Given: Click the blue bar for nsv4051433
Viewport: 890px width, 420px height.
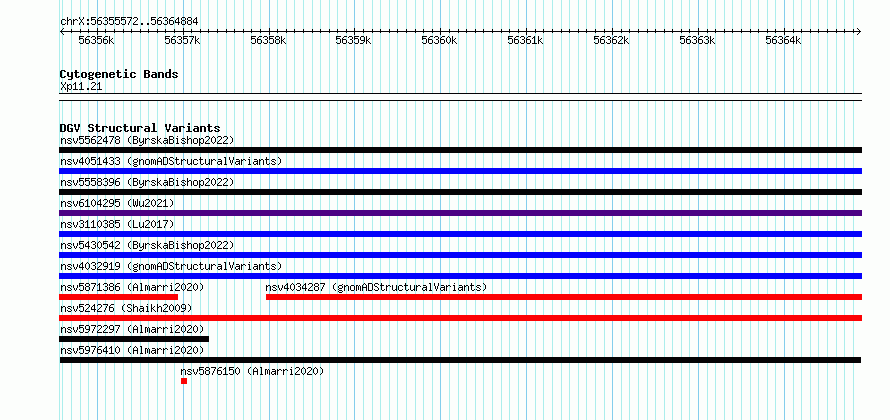Looking at the screenshot, I should click(x=460, y=171).
